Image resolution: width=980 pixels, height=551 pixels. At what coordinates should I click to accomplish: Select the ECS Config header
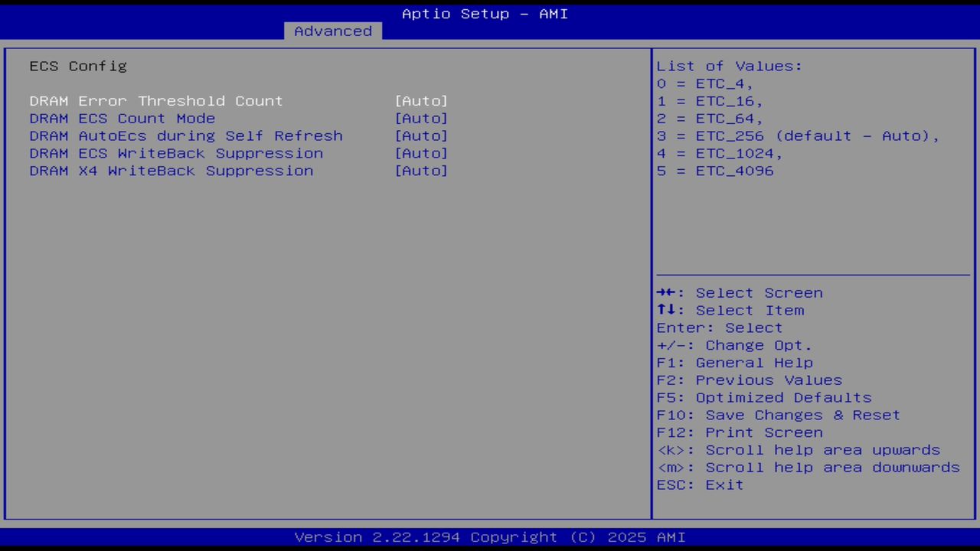[77, 66]
